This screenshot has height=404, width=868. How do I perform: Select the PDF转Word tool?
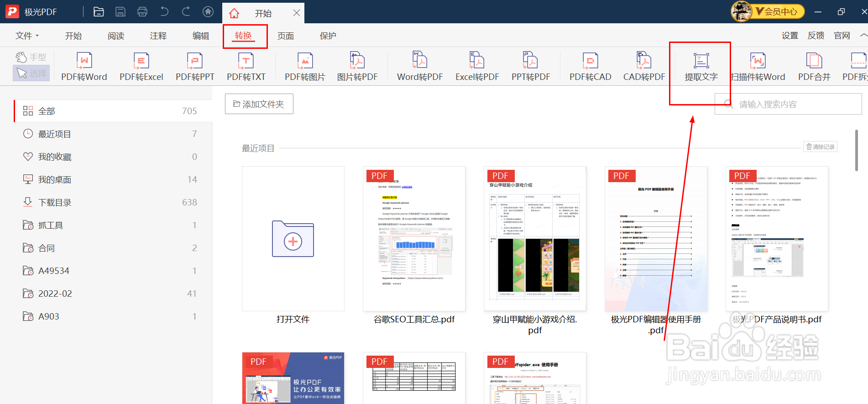[84, 67]
